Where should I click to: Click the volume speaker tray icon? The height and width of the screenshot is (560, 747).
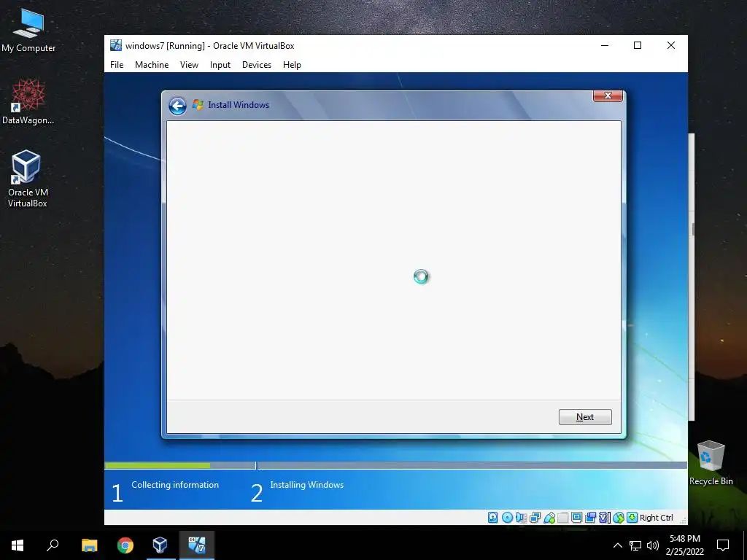653,545
